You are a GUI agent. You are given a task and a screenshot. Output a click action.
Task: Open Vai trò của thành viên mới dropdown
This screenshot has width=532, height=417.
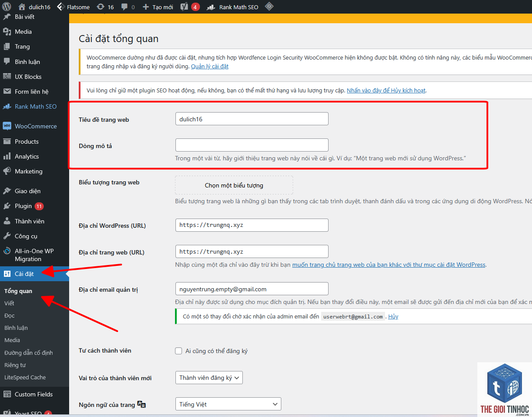[209, 378]
